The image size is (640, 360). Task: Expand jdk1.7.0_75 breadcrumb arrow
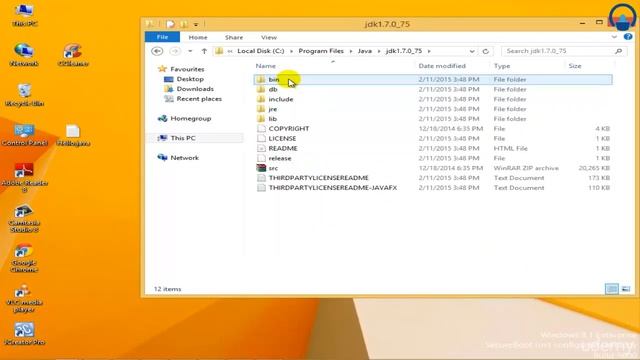(429, 51)
